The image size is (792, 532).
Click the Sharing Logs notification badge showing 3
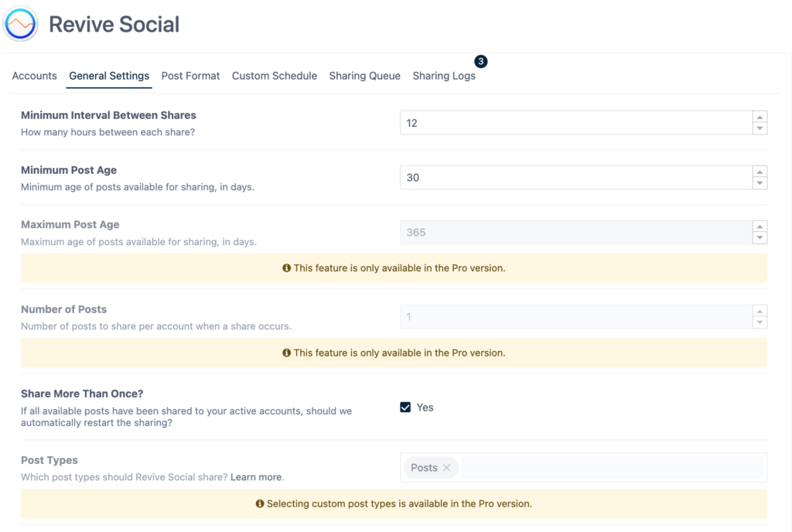pos(481,62)
